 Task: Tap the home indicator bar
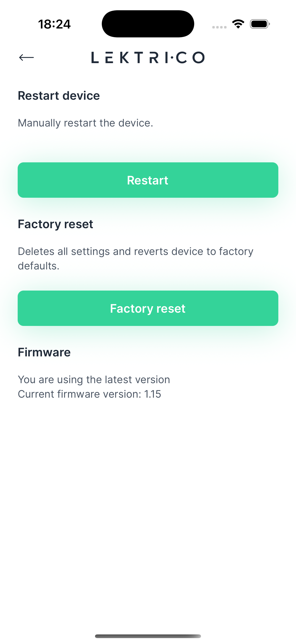(x=148, y=636)
